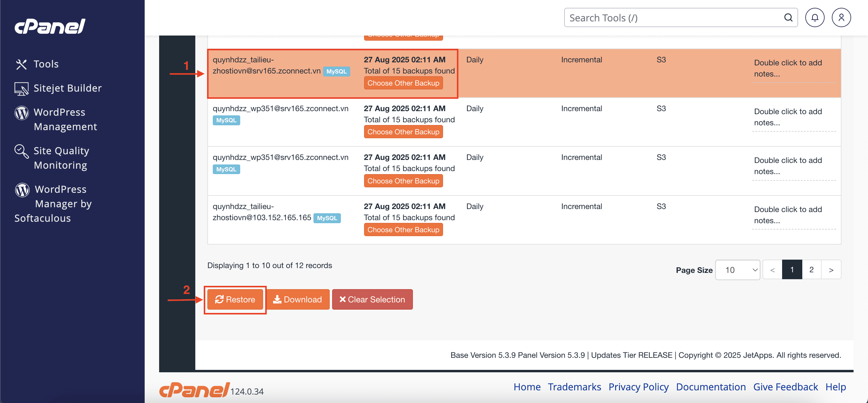Click the notifications bell icon
This screenshot has height=403, width=868.
[814, 17]
